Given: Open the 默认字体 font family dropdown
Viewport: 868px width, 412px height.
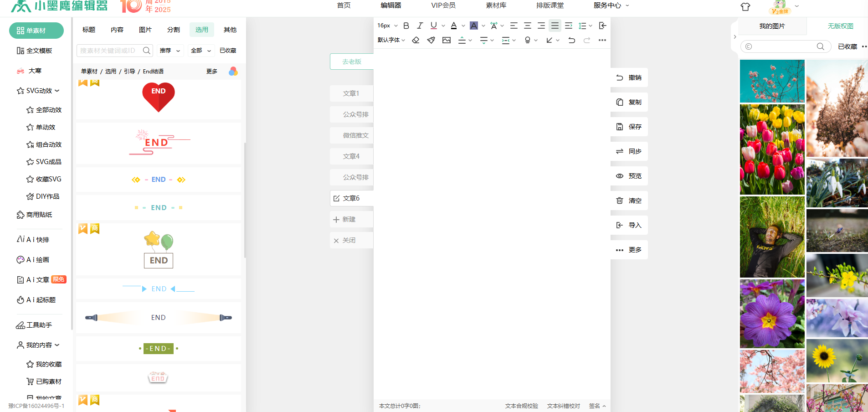Looking at the screenshot, I should point(391,41).
